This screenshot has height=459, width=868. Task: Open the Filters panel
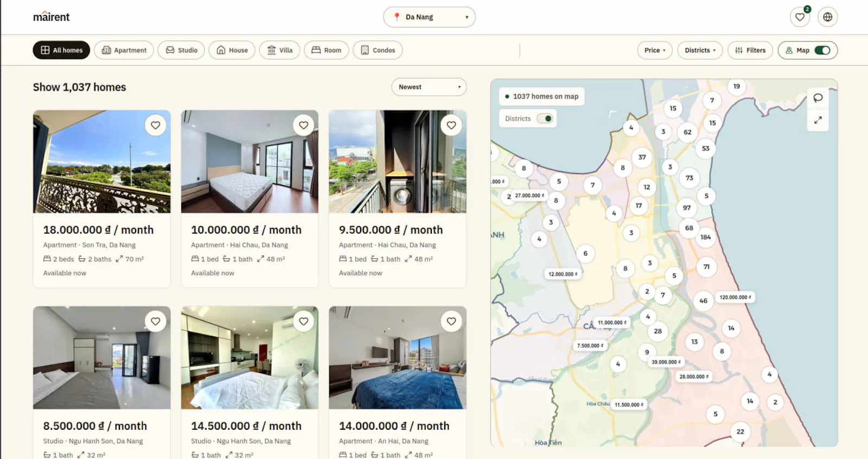[750, 50]
